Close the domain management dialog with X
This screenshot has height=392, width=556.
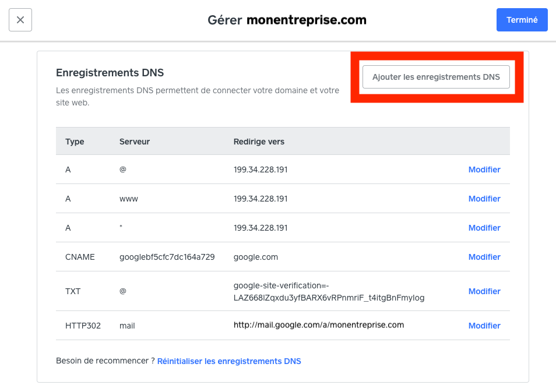(20, 20)
